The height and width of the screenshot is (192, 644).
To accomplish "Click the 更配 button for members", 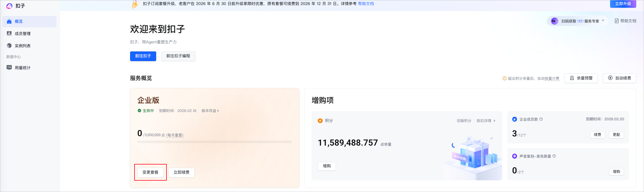I will (616, 135).
